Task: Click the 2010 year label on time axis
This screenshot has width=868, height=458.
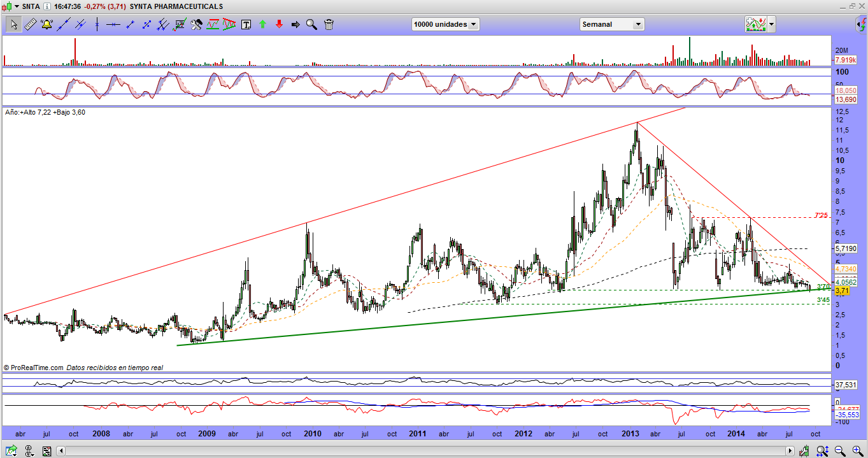Action: click(312, 434)
